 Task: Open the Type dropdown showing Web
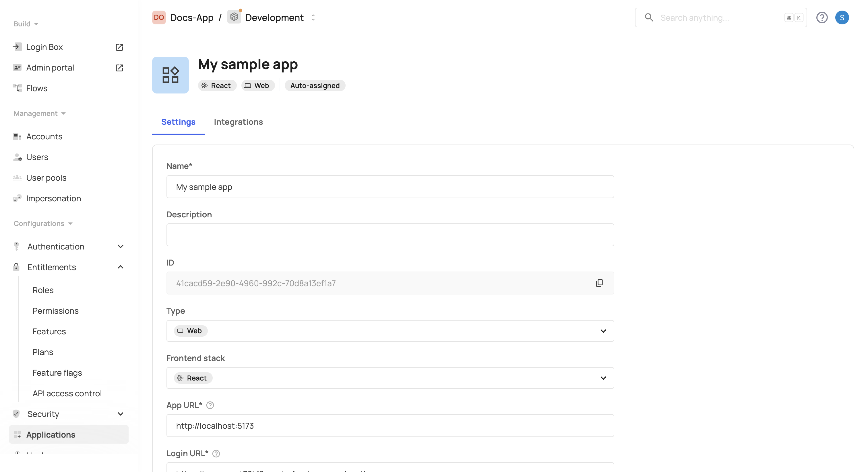[x=390, y=331]
